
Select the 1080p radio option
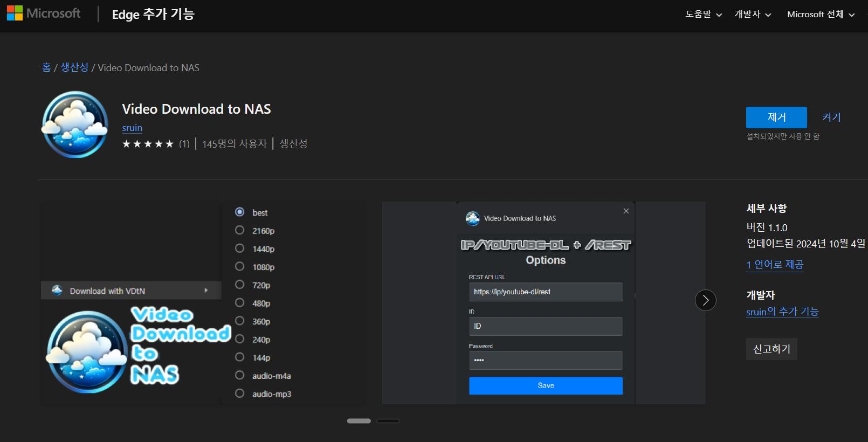[240, 267]
